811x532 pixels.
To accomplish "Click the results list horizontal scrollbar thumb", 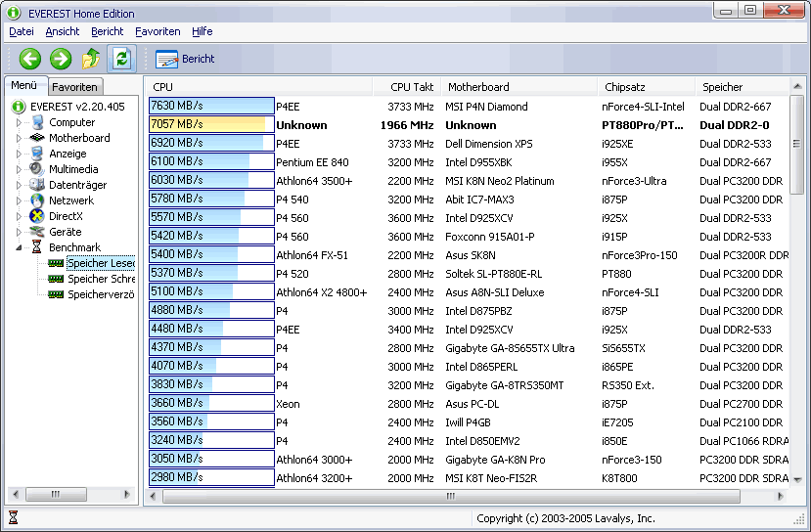I will [x=451, y=497].
